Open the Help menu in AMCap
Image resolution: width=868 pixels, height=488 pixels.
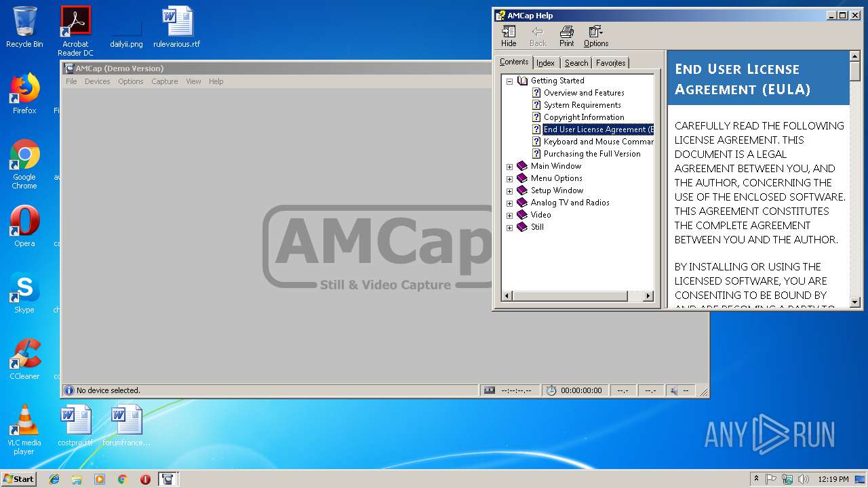click(216, 81)
